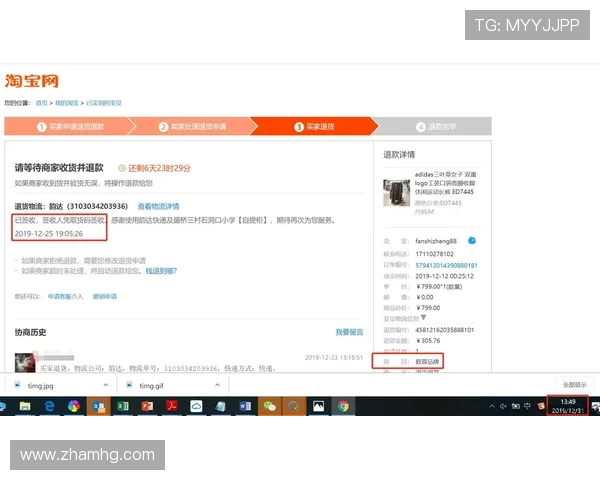Open the cloud drive app in the taskbar
The image size is (600, 480).
[196, 406]
